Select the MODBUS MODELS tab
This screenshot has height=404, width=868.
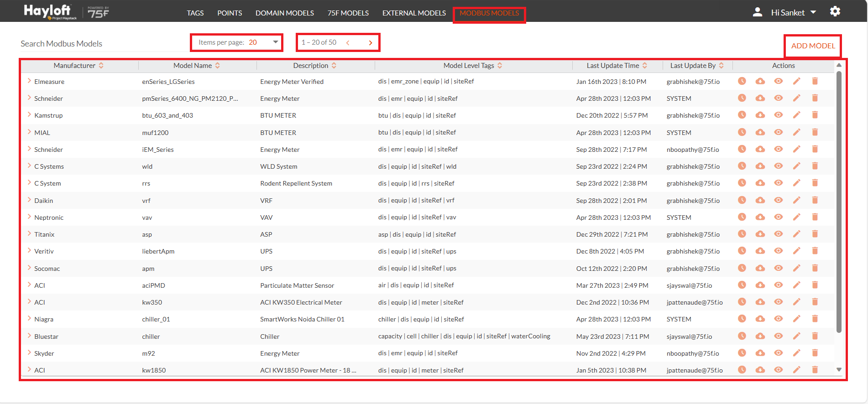tap(489, 13)
